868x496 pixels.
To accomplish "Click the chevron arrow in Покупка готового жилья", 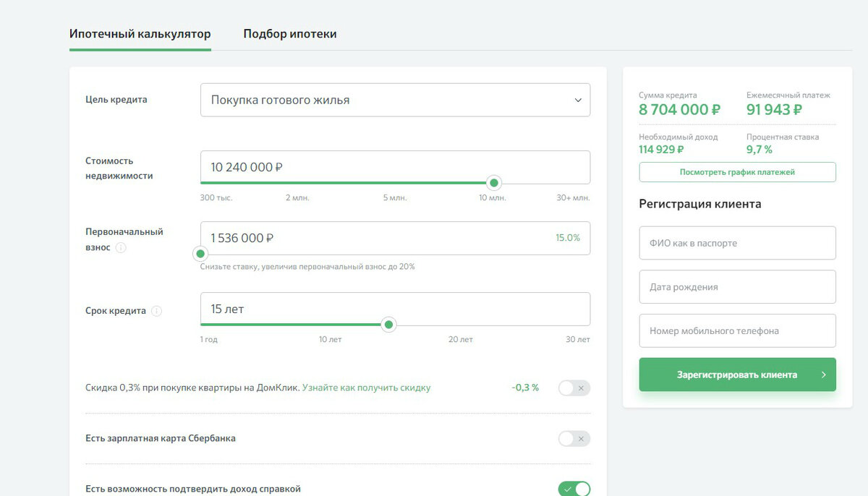I will pyautogui.click(x=578, y=101).
